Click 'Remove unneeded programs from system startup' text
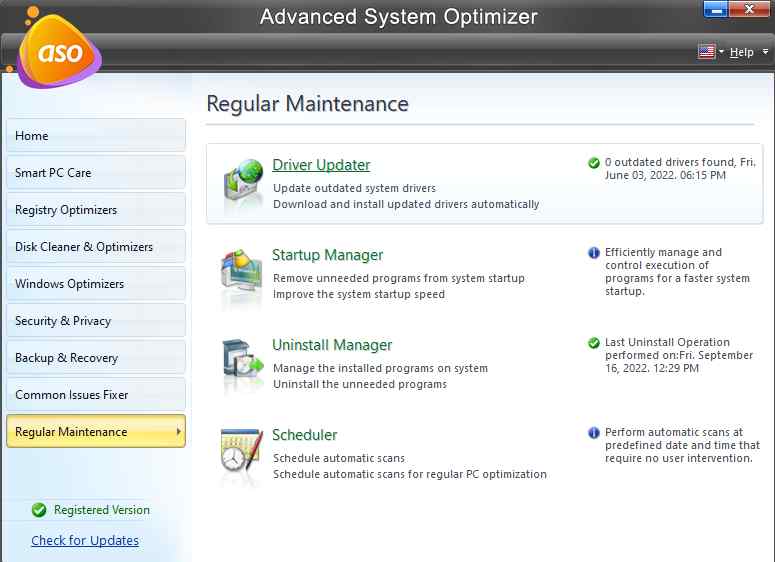The image size is (775, 562). (399, 278)
